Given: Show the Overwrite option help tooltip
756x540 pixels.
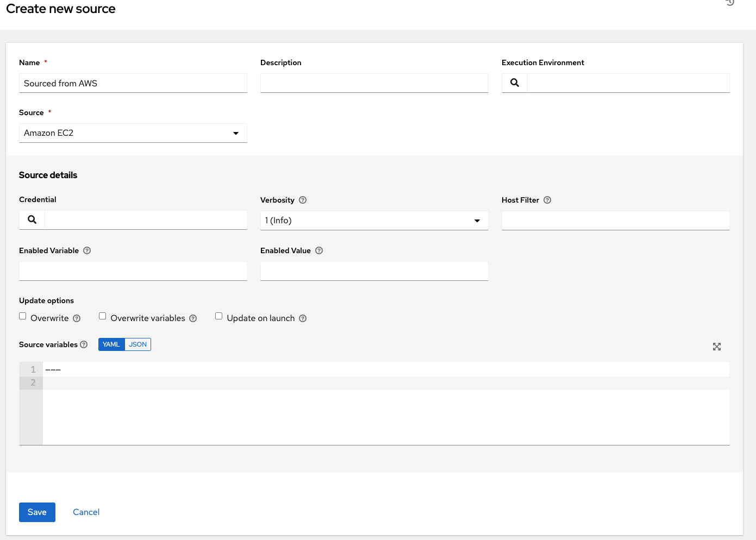Looking at the screenshot, I should (x=76, y=318).
